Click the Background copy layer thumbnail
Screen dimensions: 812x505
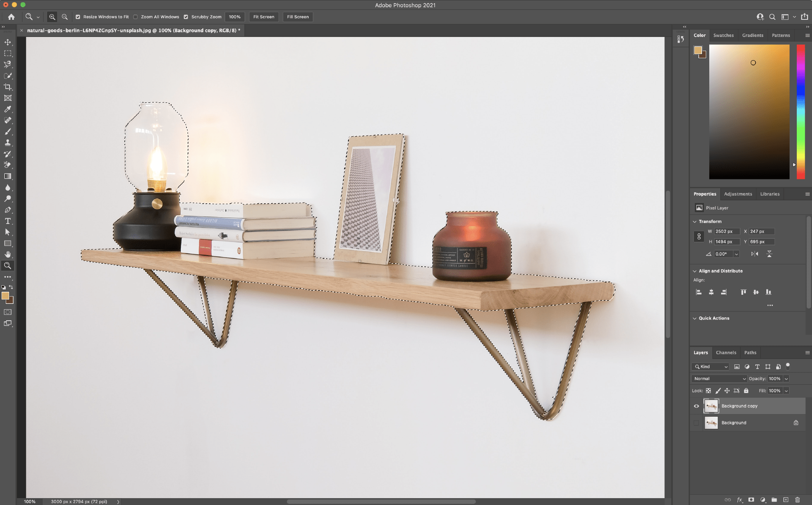(712, 406)
